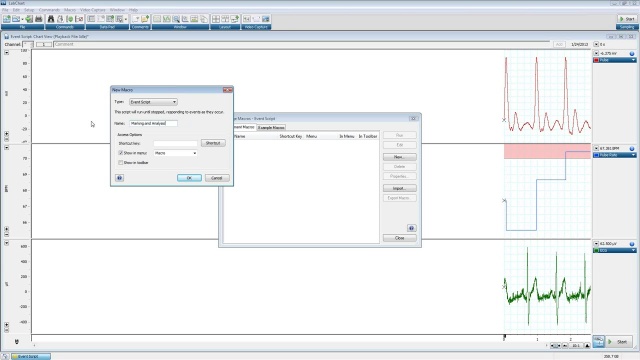Click the four-pane Layout grid icon
The height and width of the screenshot is (360, 640).
pos(216,19)
